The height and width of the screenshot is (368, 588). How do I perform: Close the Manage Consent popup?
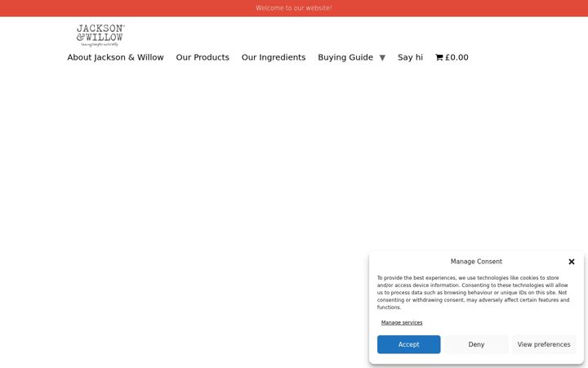click(571, 262)
